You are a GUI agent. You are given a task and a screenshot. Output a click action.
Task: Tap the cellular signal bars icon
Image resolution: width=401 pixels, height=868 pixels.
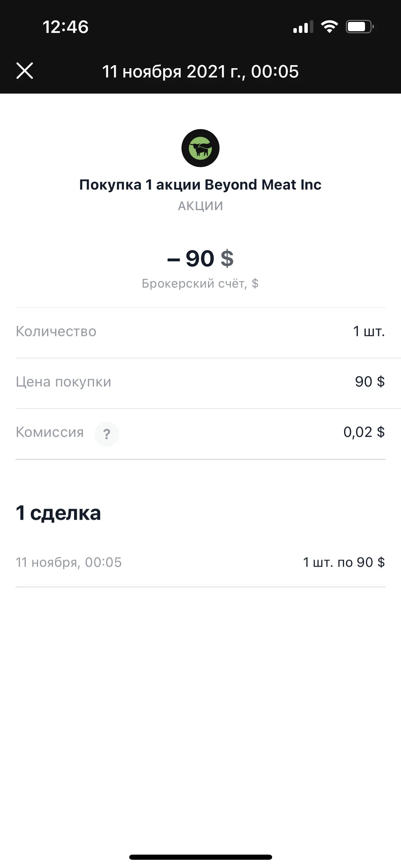pyautogui.click(x=303, y=27)
